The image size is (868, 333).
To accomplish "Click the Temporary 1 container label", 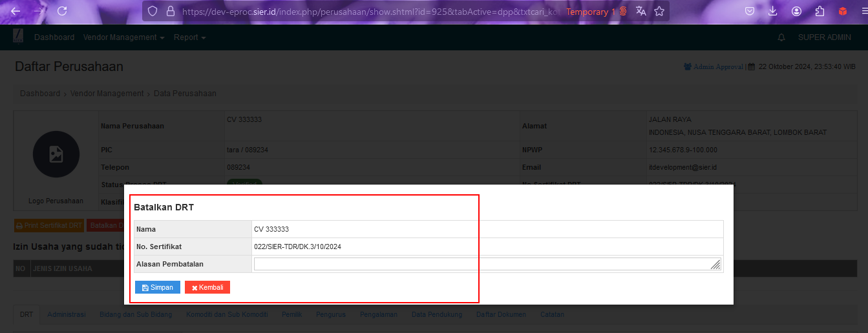I will 597,12.
